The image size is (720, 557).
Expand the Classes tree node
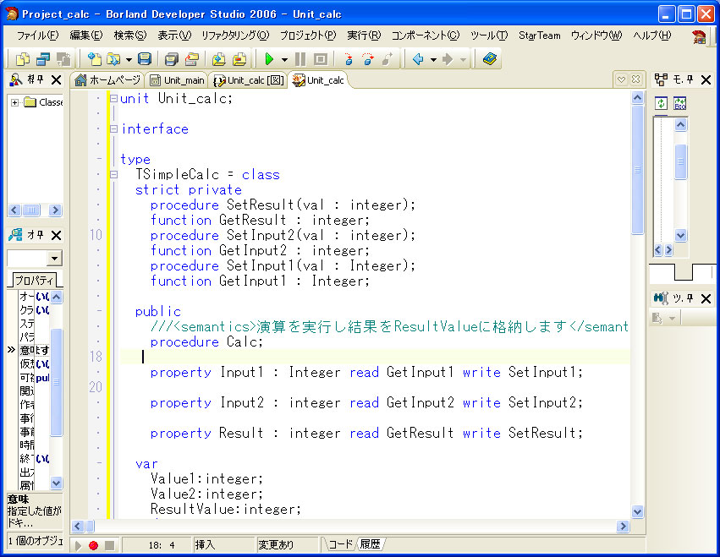click(15, 102)
